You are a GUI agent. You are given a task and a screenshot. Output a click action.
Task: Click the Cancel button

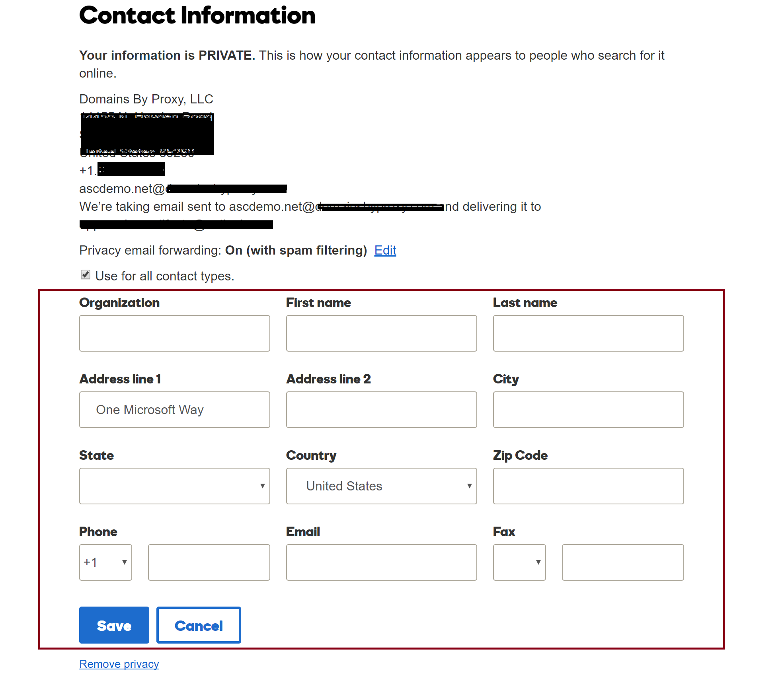199,625
